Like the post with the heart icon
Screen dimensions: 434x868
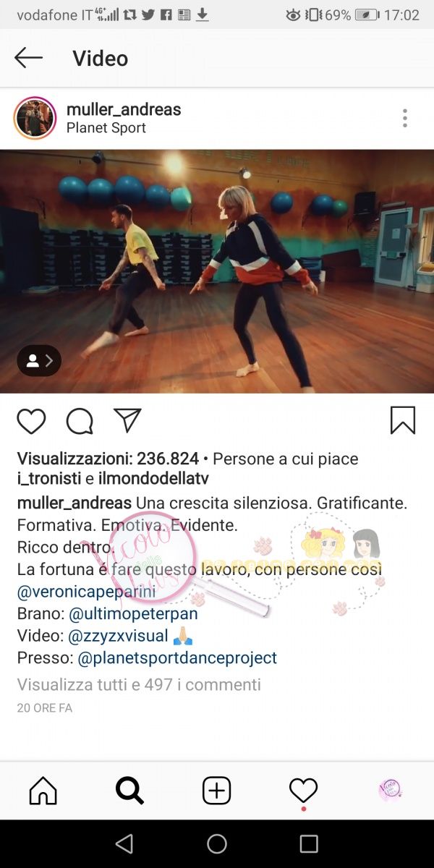31,421
